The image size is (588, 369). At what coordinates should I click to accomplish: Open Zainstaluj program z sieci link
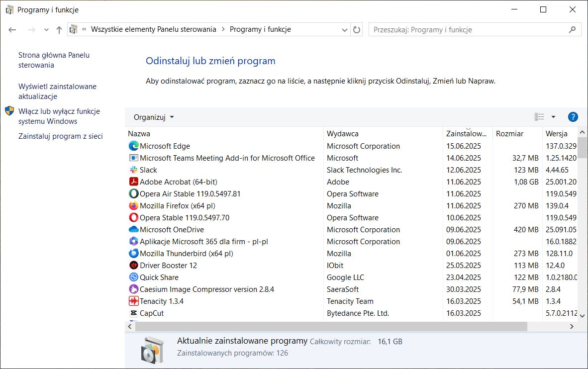pos(61,136)
